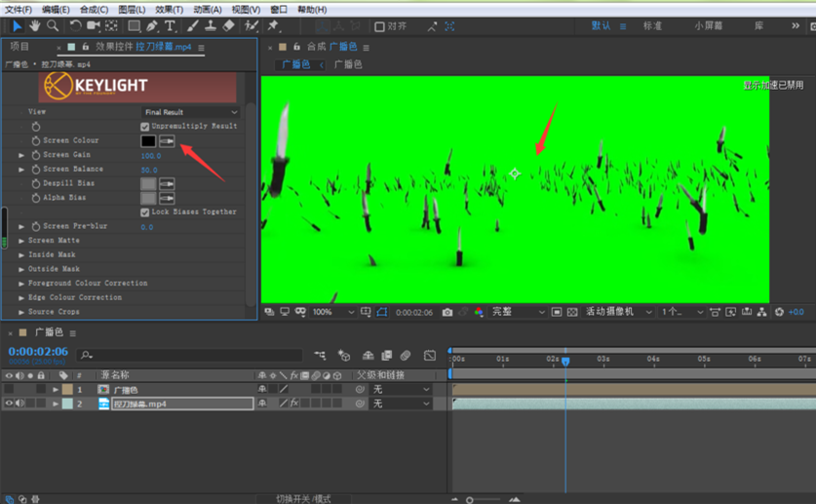Open the 活动摄像机 camera dropdown

click(x=616, y=312)
